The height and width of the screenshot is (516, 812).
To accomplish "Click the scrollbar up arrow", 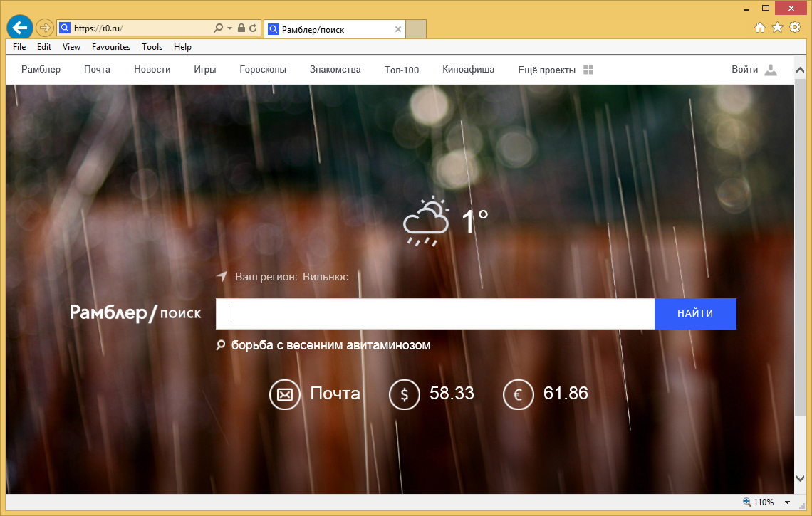I will (x=800, y=70).
